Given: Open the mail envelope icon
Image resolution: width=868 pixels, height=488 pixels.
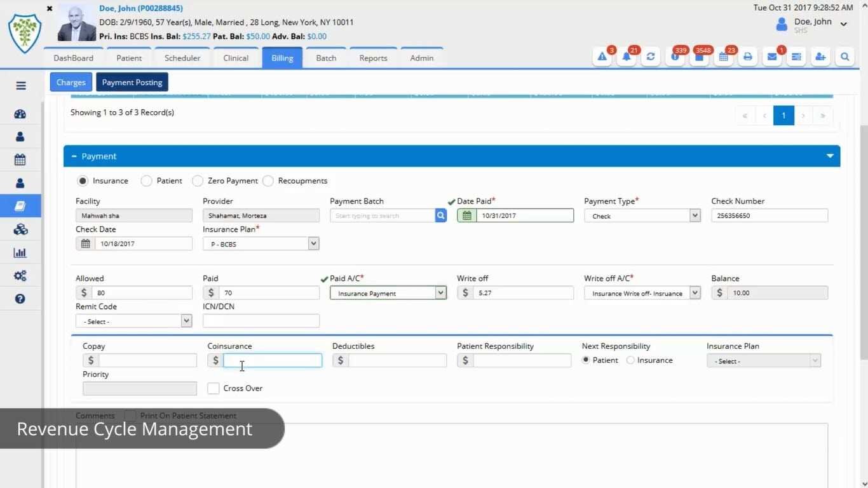Looking at the screenshot, I should (x=772, y=57).
